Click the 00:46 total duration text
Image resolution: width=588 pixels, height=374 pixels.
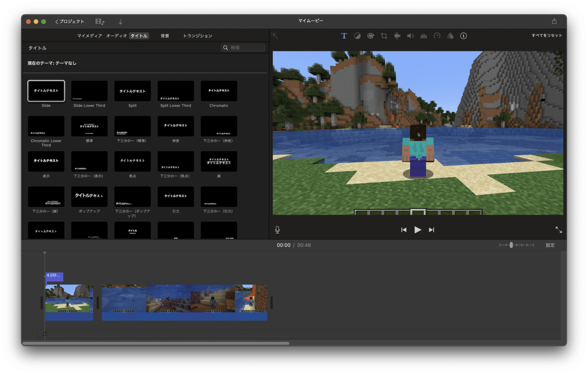(x=304, y=245)
